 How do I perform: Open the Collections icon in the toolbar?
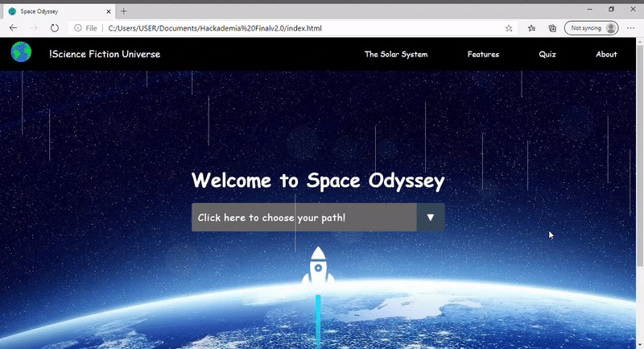coord(552,28)
